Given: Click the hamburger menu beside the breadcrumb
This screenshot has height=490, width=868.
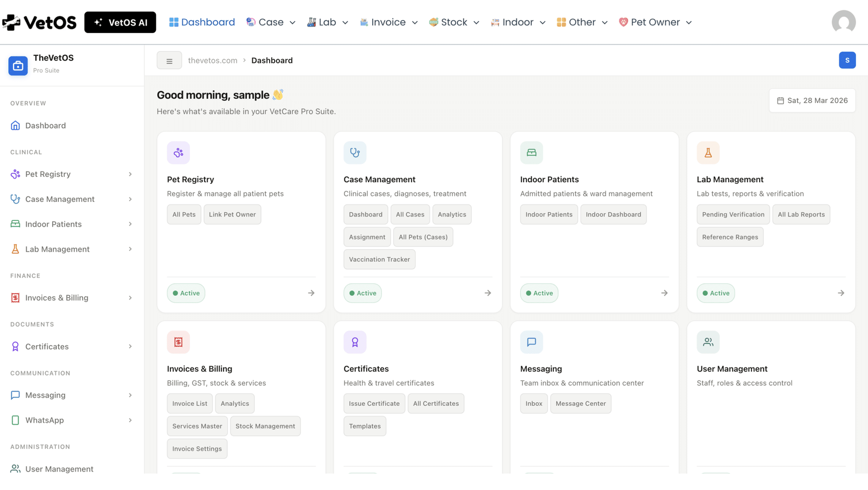Looking at the screenshot, I should click(x=169, y=60).
